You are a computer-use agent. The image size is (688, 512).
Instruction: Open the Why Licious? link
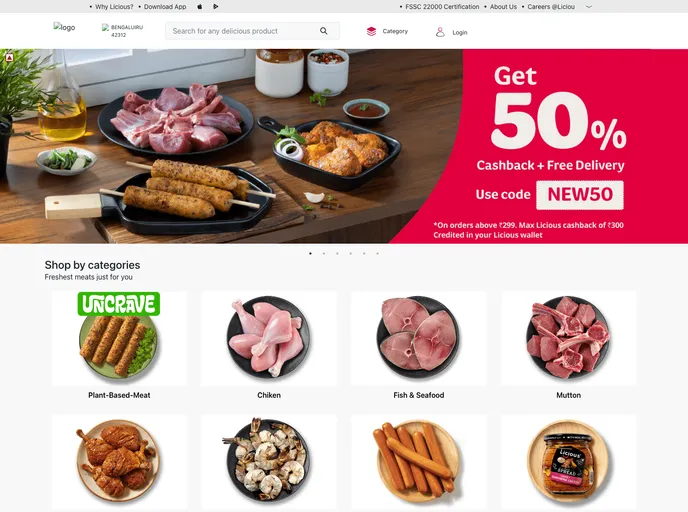(114, 7)
